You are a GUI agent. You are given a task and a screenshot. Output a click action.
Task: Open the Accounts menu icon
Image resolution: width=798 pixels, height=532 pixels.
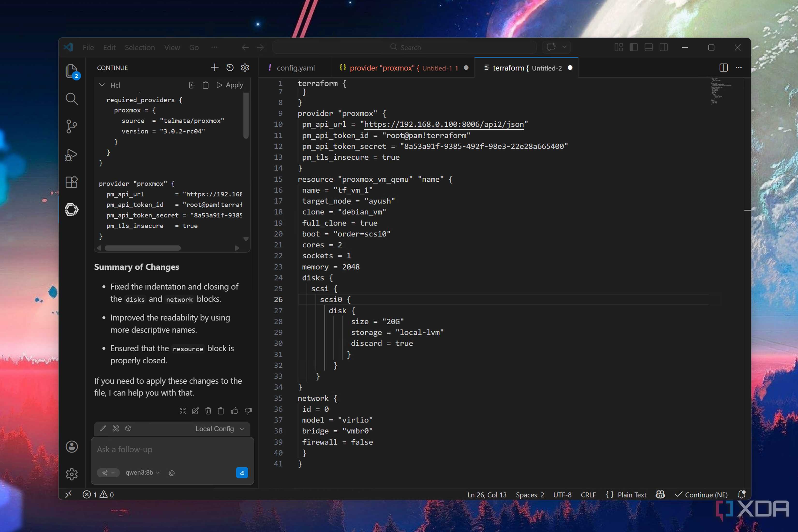[x=72, y=446]
